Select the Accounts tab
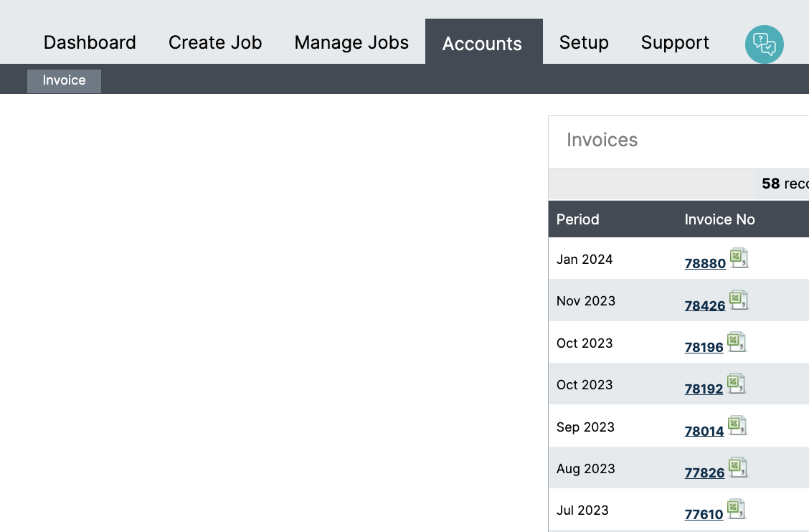 coord(483,42)
